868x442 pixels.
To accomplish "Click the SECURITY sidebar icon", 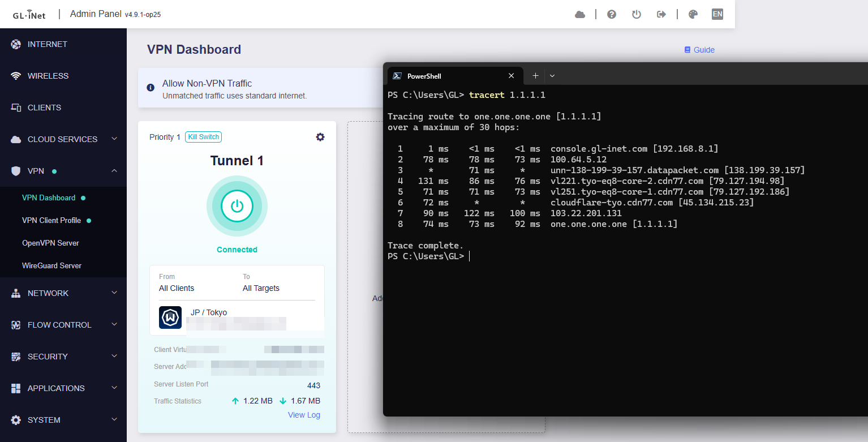I will (16, 357).
